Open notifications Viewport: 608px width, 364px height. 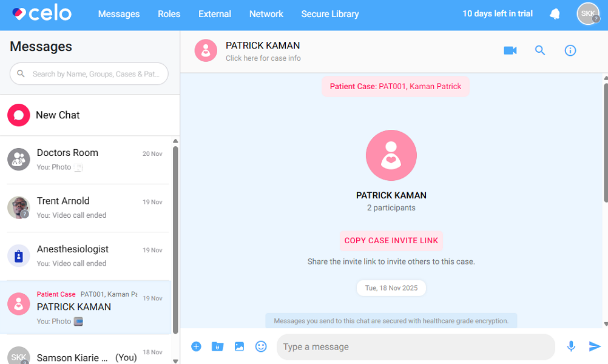(x=555, y=13)
